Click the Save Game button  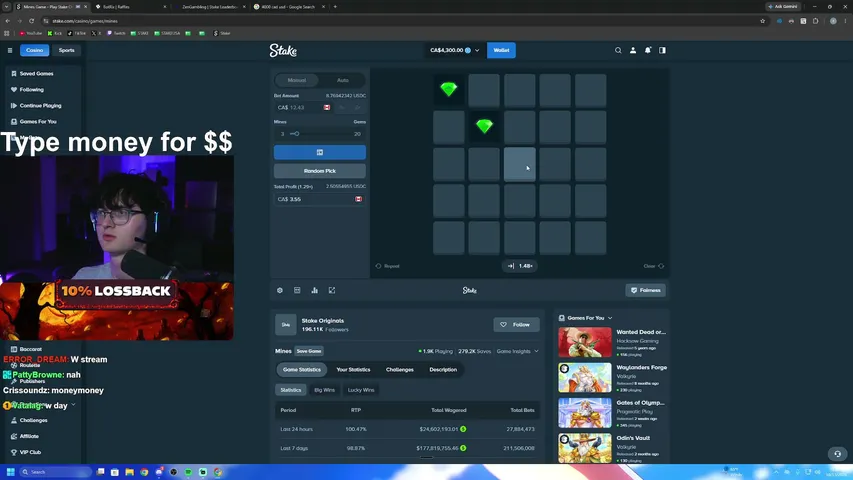(309, 351)
